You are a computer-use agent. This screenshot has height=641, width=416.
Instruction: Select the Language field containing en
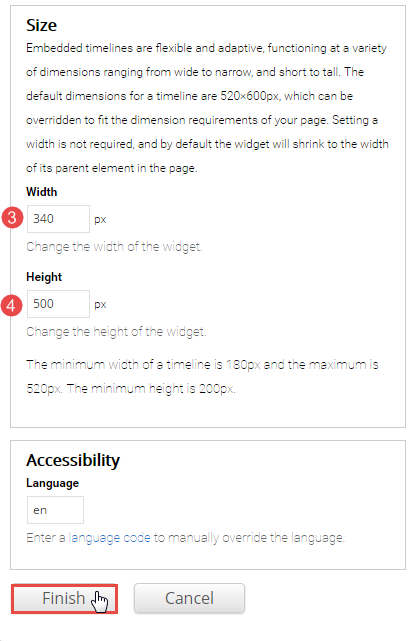point(55,510)
